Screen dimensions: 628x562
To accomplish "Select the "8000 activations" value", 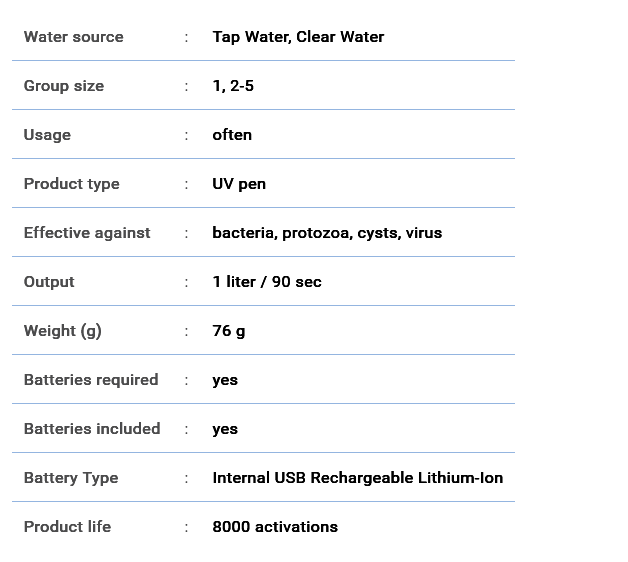I will click(275, 527).
